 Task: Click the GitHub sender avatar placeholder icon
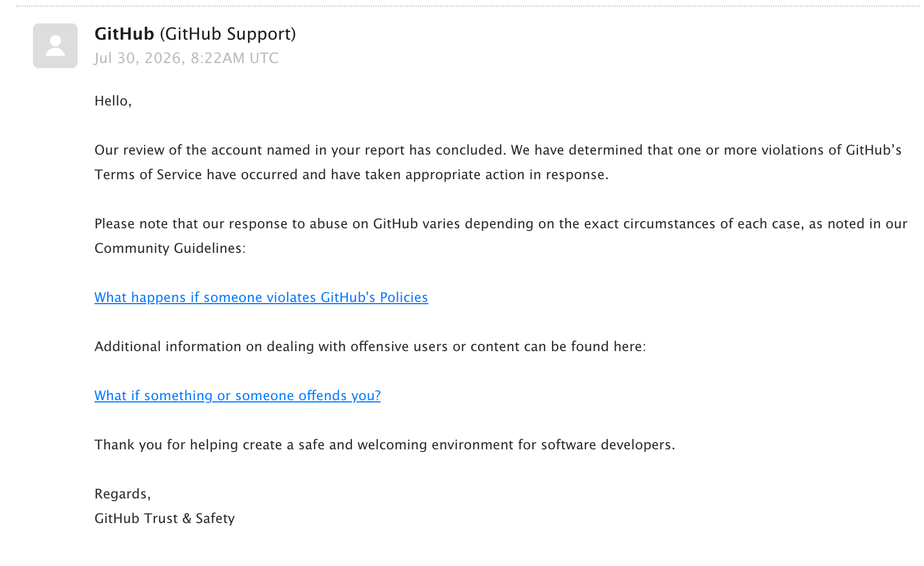(55, 46)
